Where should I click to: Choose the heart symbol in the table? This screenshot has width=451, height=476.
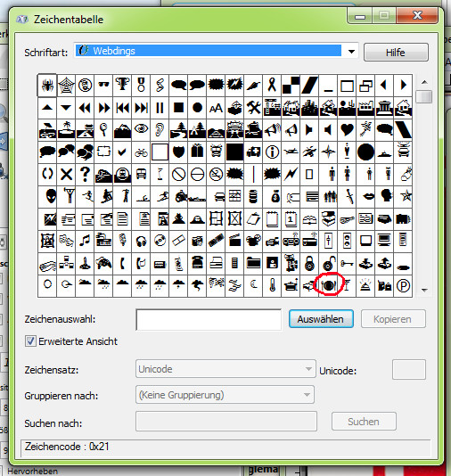pyautogui.click(x=347, y=130)
